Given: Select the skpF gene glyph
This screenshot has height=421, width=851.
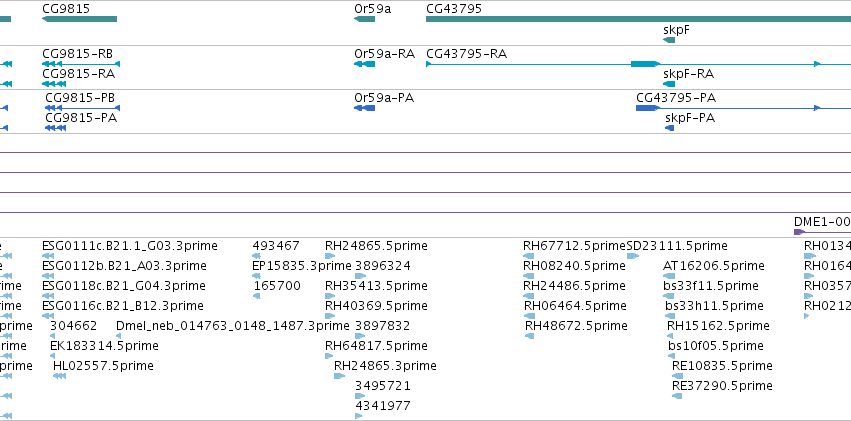Looking at the screenshot, I should coord(669,40).
